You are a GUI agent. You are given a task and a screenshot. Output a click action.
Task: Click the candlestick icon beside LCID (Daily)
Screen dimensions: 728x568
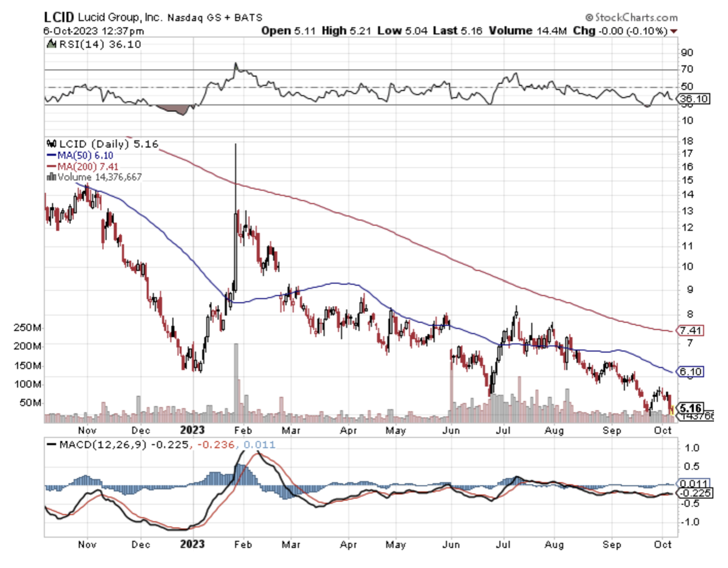click(x=51, y=144)
